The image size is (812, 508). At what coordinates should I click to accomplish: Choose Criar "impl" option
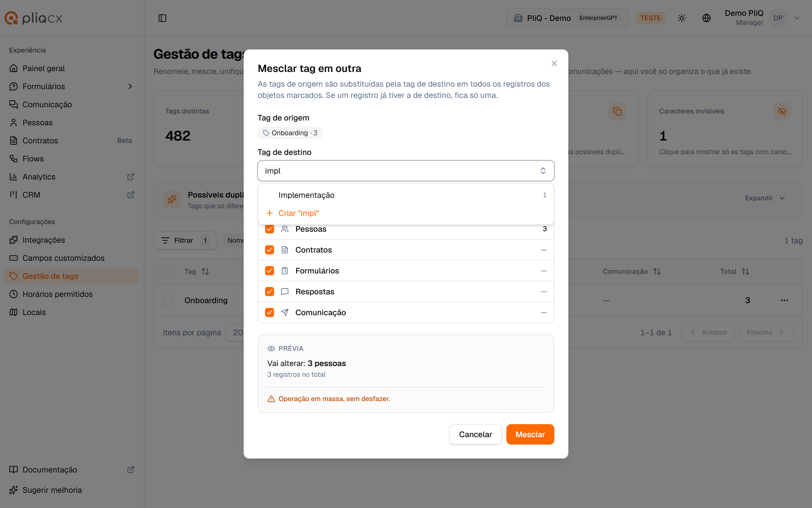[x=406, y=213]
